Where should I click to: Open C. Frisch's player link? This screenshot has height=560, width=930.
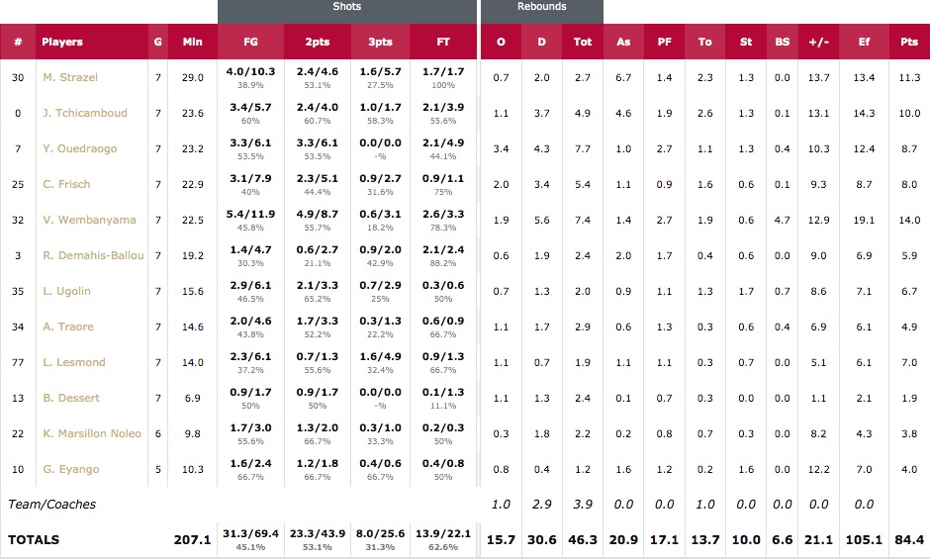pyautogui.click(x=67, y=184)
